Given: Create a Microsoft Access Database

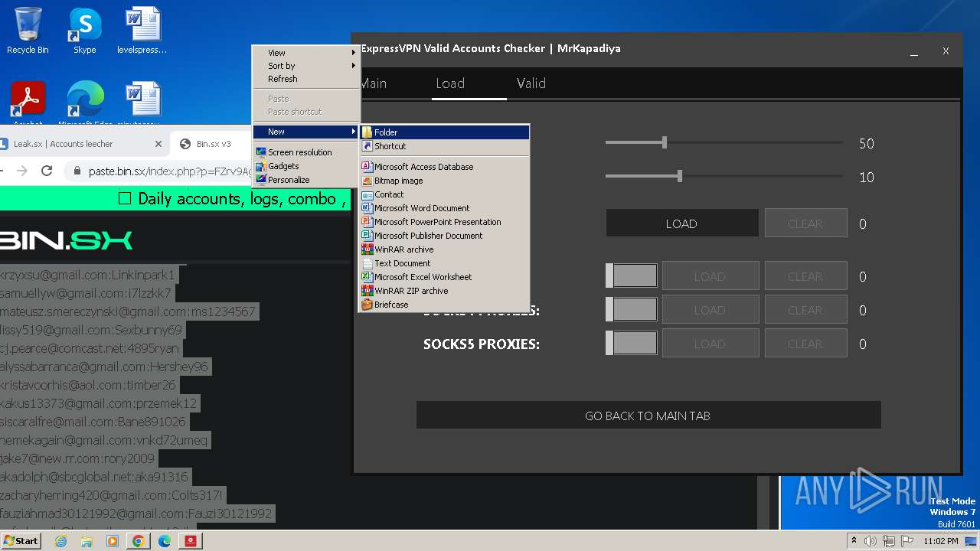Looking at the screenshot, I should pyautogui.click(x=444, y=167).
